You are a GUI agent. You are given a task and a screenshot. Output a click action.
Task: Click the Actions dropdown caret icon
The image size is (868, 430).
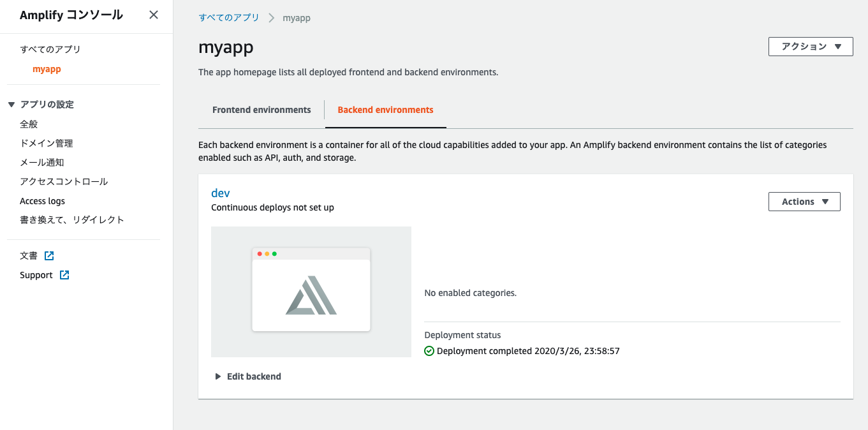(x=825, y=201)
